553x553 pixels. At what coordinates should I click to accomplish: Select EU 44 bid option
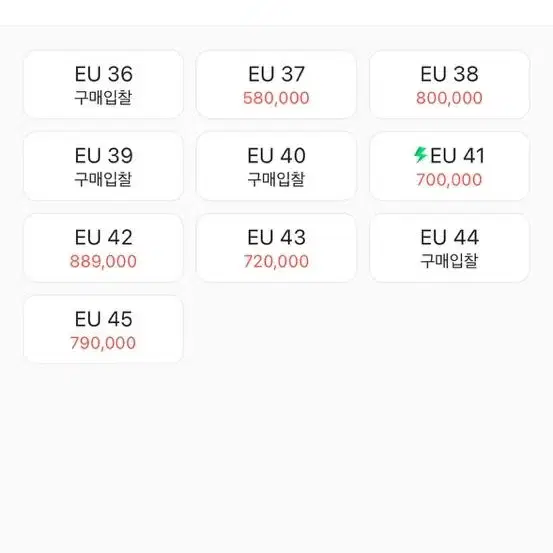449,248
